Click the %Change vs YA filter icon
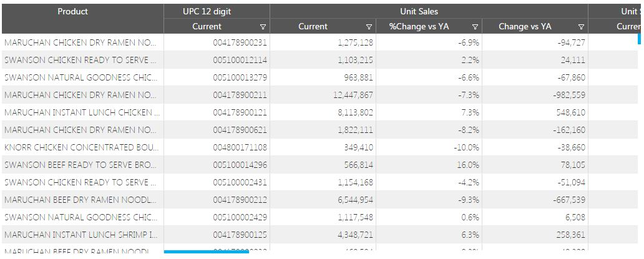The height and width of the screenshot is (259, 644). point(475,27)
